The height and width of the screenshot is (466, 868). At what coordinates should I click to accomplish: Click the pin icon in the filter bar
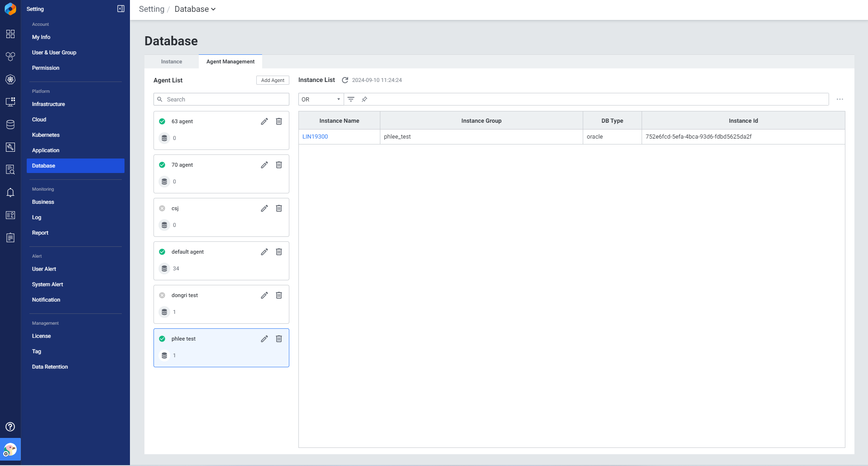(364, 99)
